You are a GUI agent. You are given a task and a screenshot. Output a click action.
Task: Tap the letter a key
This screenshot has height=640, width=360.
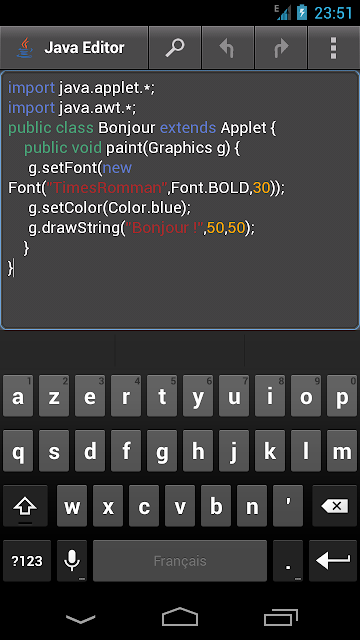[18, 396]
